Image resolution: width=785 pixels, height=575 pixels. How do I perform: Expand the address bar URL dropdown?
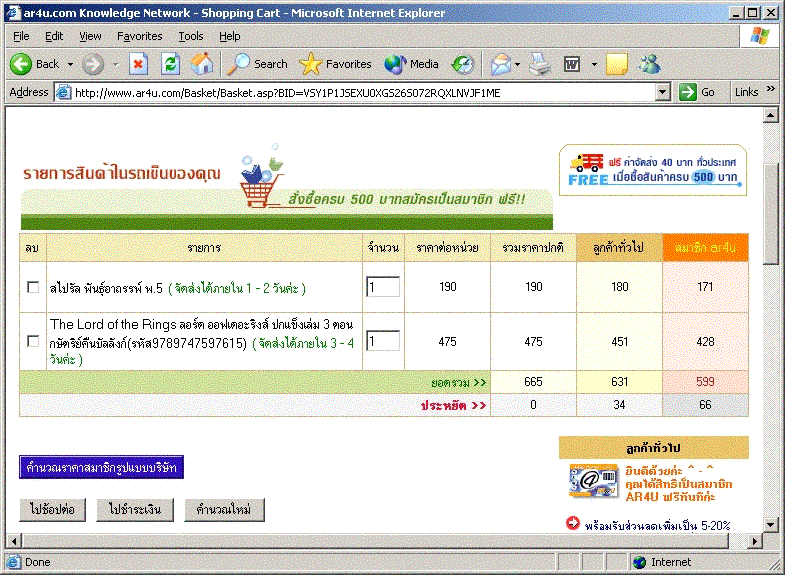pos(662,92)
